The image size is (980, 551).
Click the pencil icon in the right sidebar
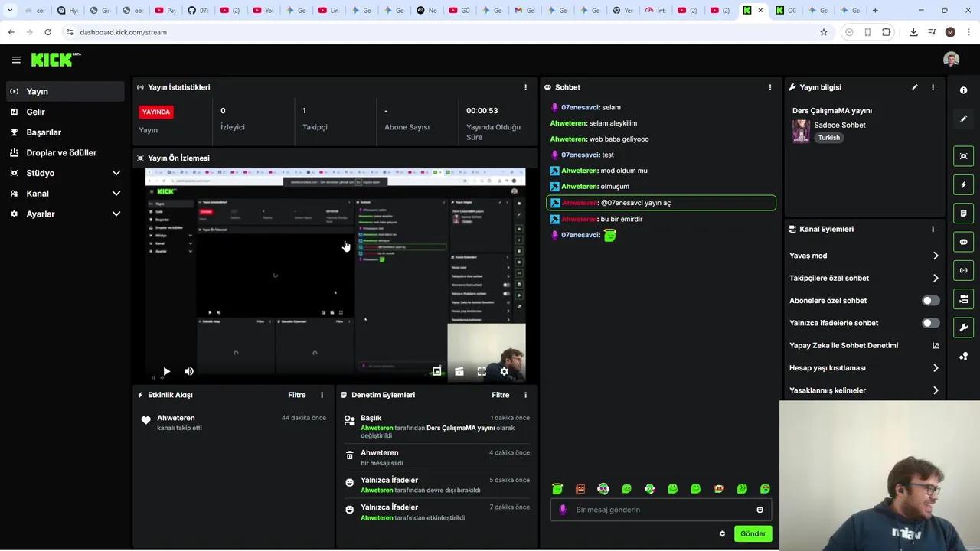(x=963, y=119)
